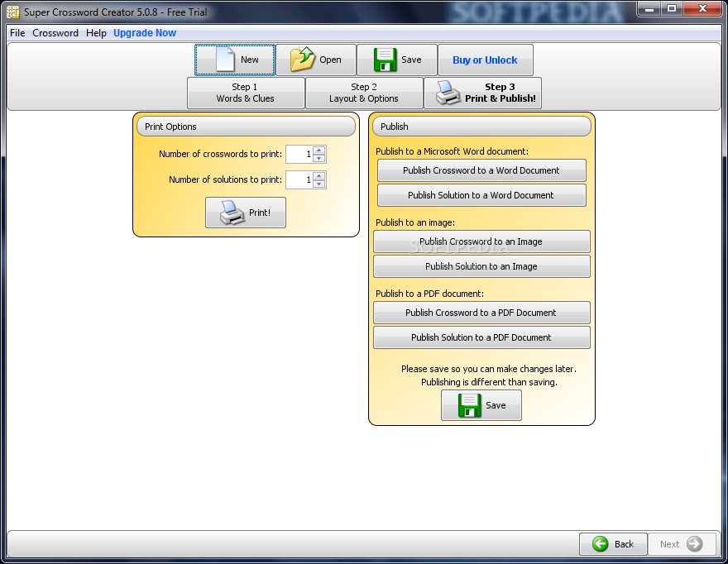Publish Crossword to a PDF Document
Screen dimensions: 728x564
(x=481, y=313)
